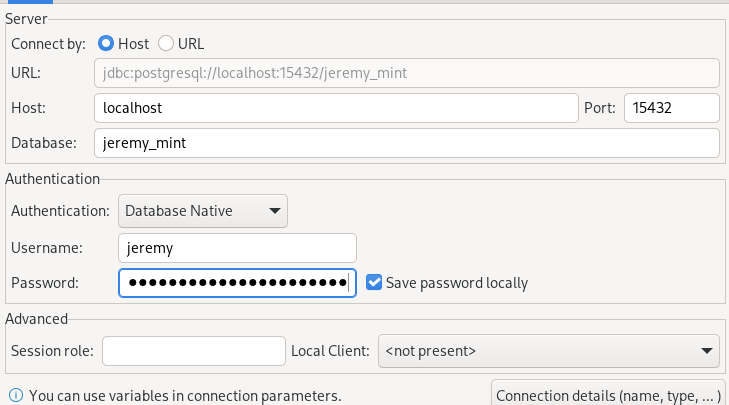Click the Username field containing jeremy

point(237,248)
